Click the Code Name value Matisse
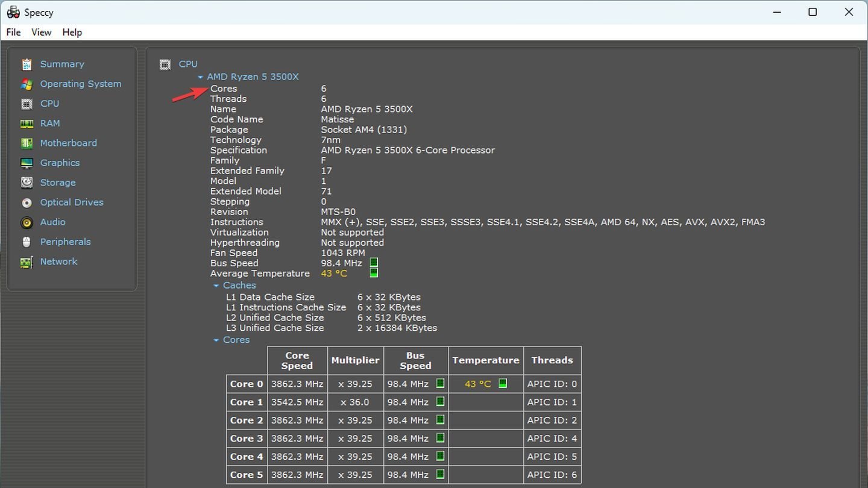This screenshot has height=488, width=868. click(338, 119)
